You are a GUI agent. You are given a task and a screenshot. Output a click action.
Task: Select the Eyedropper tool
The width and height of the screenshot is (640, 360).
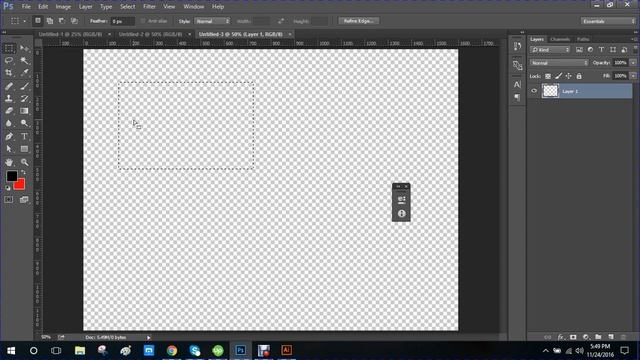coord(24,73)
